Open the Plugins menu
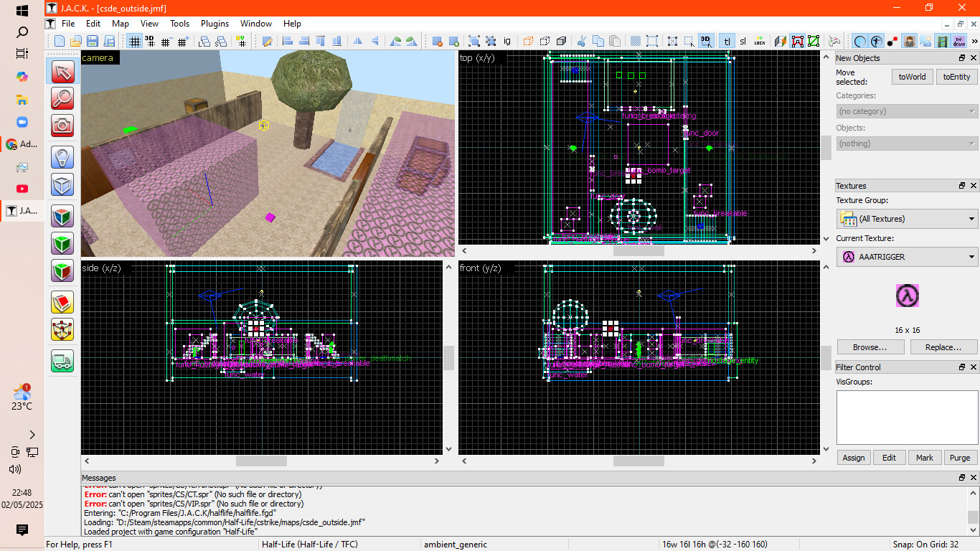Viewport: 980px width, 551px height. pyautogui.click(x=215, y=24)
